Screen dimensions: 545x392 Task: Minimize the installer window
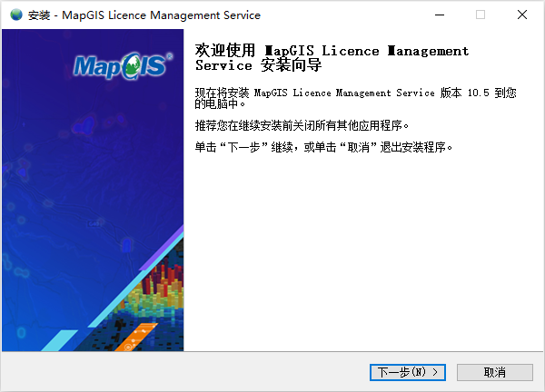click(x=439, y=15)
